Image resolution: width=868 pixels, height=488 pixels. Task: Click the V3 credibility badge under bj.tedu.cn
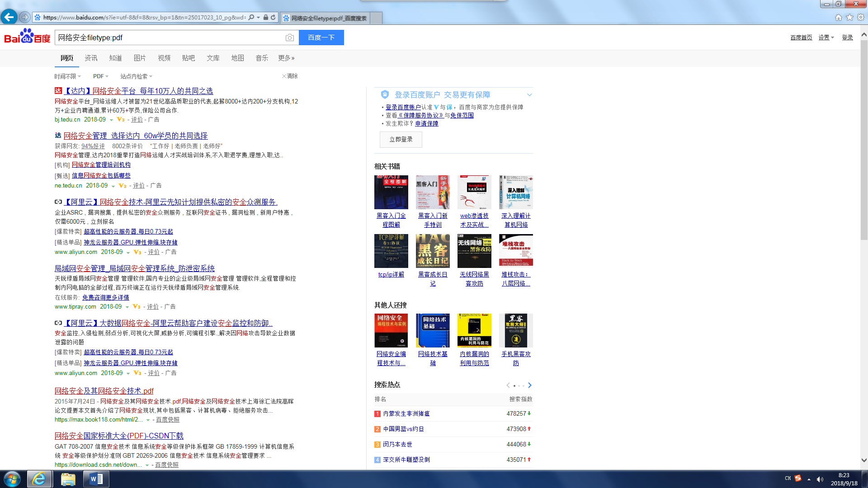[121, 120]
